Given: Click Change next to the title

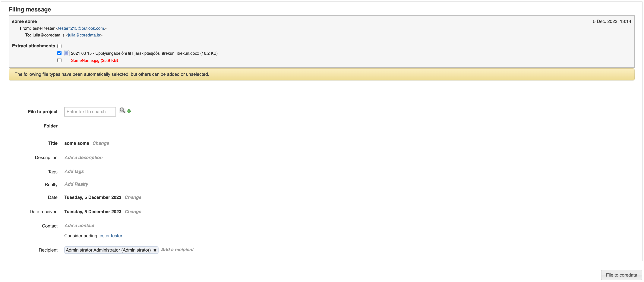Looking at the screenshot, I should click(100, 143).
